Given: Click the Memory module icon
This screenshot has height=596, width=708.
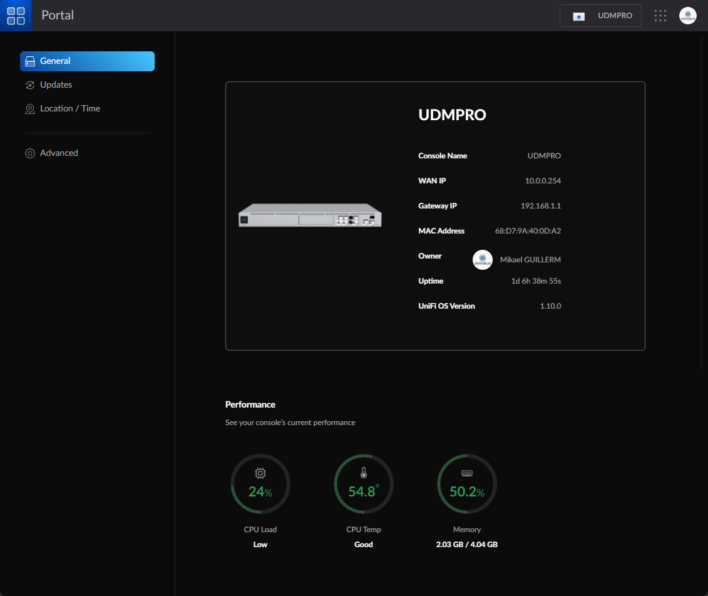Looking at the screenshot, I should pos(467,472).
